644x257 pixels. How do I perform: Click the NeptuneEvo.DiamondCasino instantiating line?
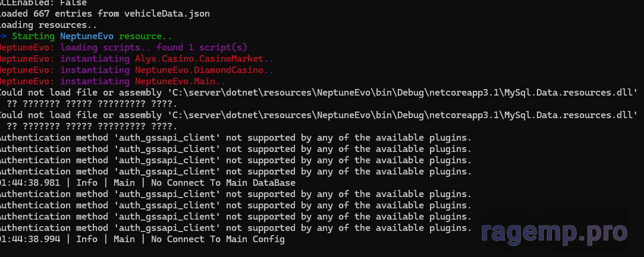(x=137, y=70)
